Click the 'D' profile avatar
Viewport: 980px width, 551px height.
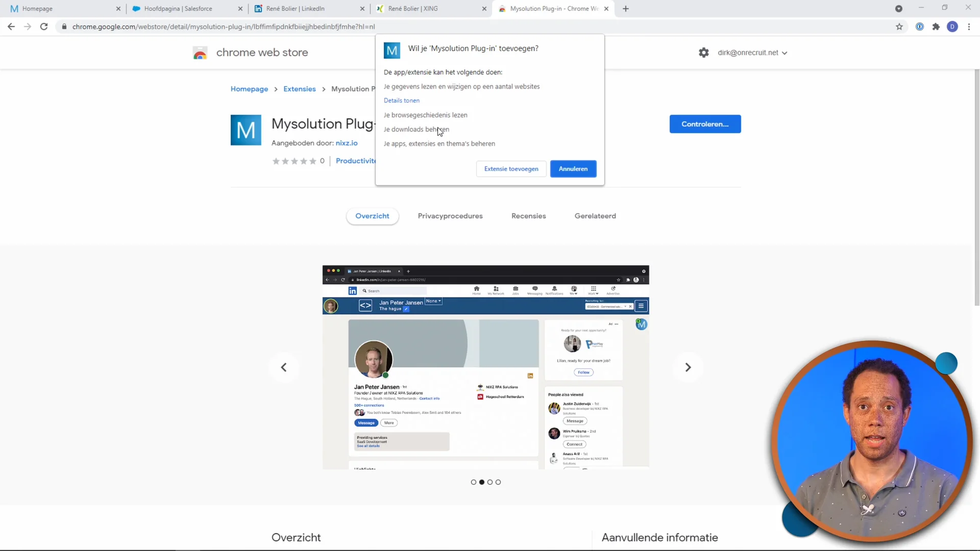[953, 27]
